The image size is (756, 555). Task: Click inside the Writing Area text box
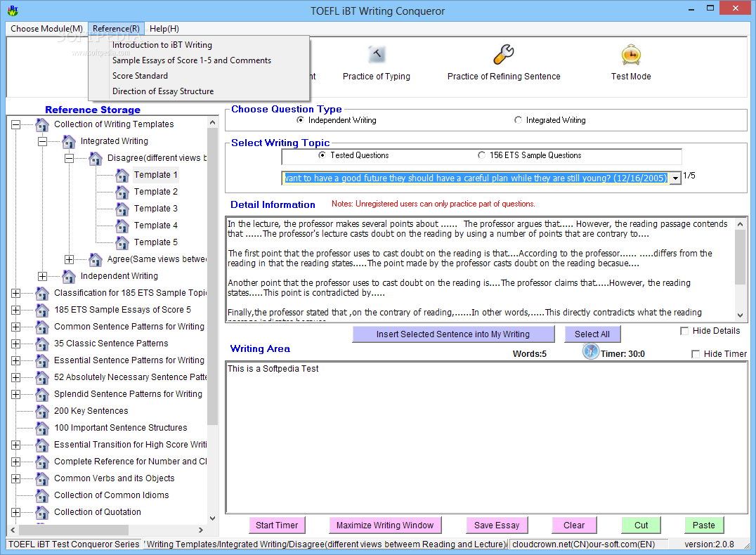coord(486,438)
